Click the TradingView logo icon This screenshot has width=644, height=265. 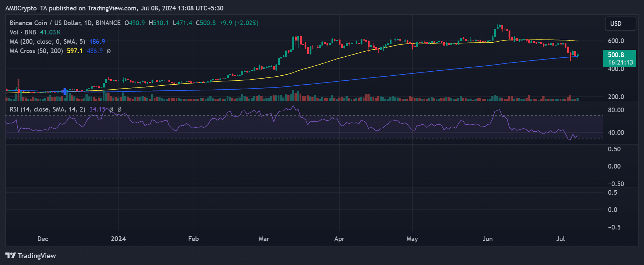pyautogui.click(x=10, y=255)
